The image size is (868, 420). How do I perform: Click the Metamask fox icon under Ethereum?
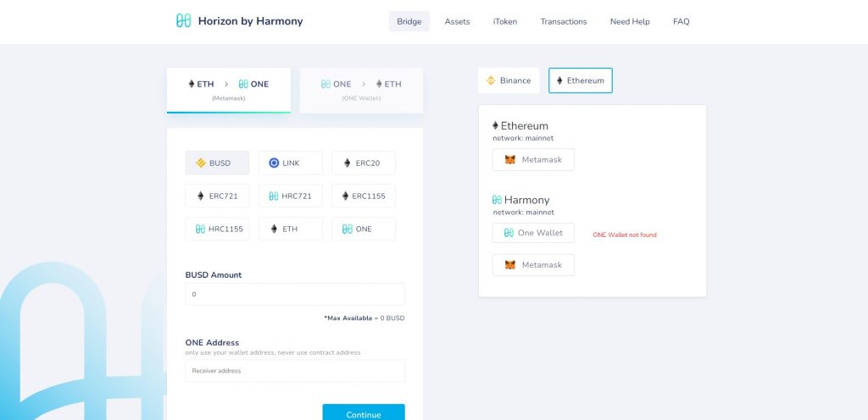(510, 160)
